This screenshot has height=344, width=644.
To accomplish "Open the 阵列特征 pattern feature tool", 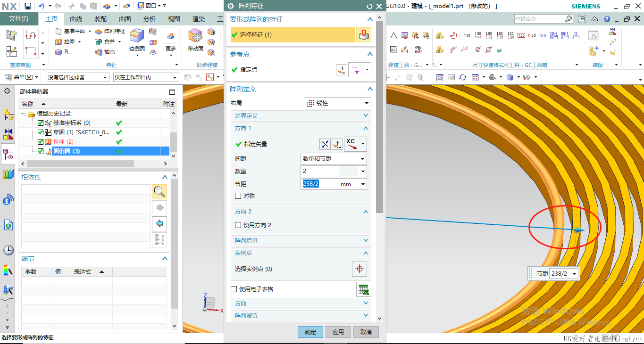I will click(110, 31).
